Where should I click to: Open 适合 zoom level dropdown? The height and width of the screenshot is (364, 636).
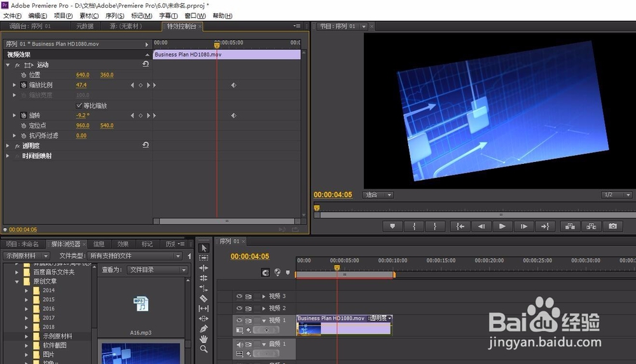[x=378, y=195]
